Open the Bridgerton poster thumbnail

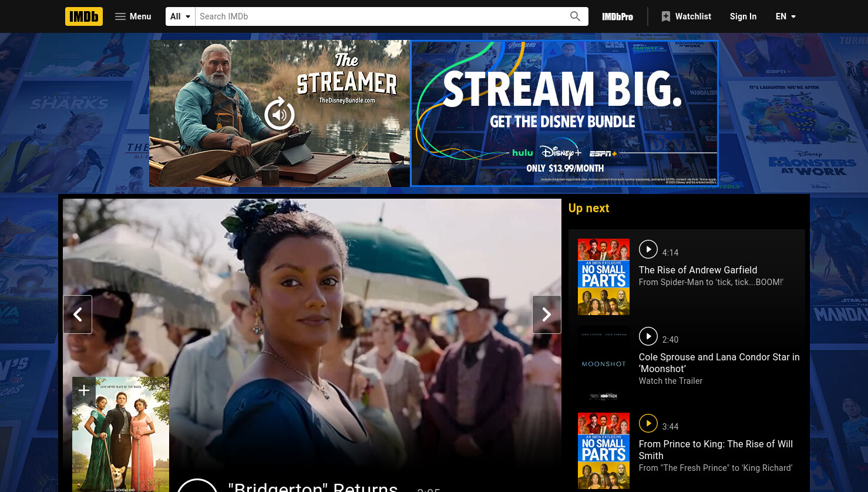tap(121, 434)
